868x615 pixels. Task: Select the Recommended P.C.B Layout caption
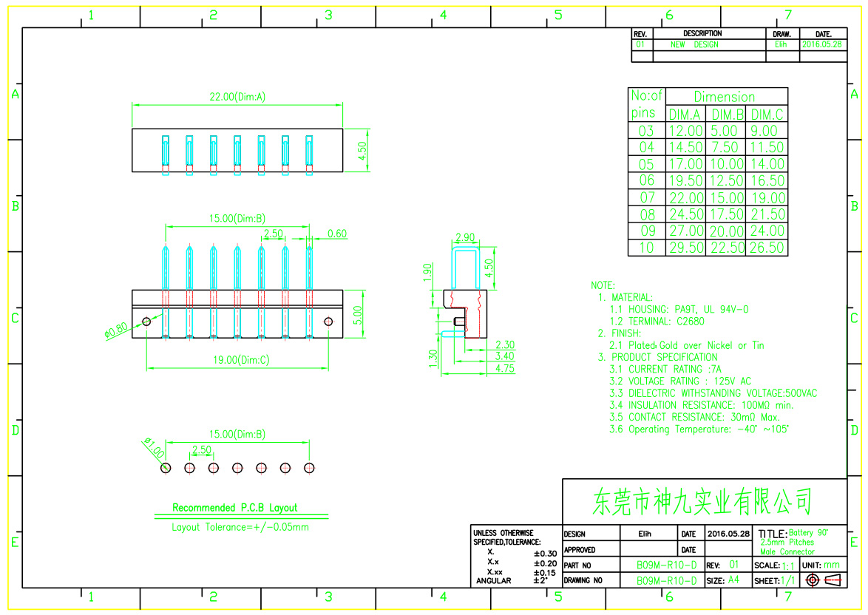click(x=234, y=508)
